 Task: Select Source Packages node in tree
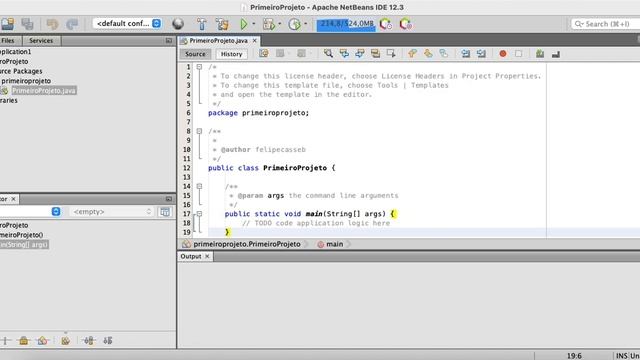[21, 71]
